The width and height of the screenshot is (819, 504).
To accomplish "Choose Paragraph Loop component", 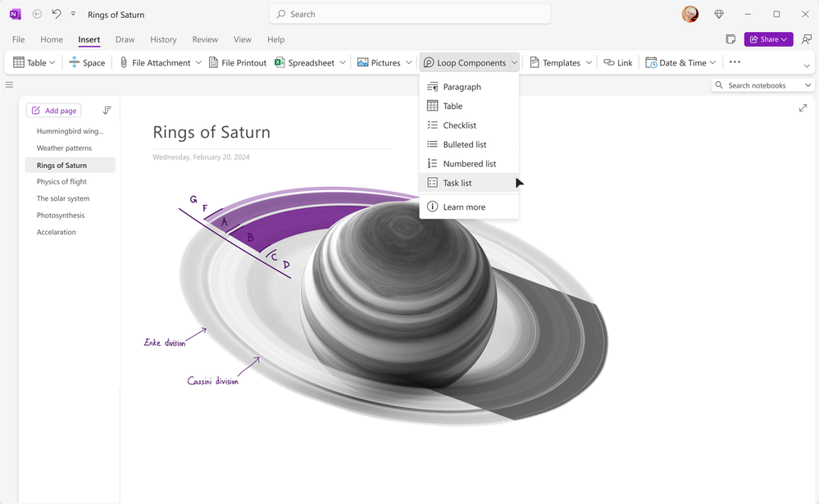I will tap(469, 87).
